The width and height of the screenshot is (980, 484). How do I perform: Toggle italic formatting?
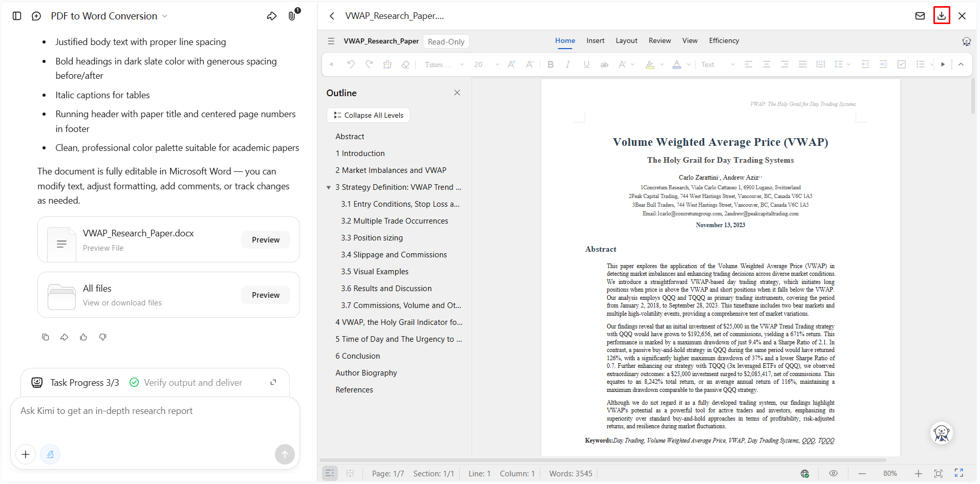(x=568, y=64)
